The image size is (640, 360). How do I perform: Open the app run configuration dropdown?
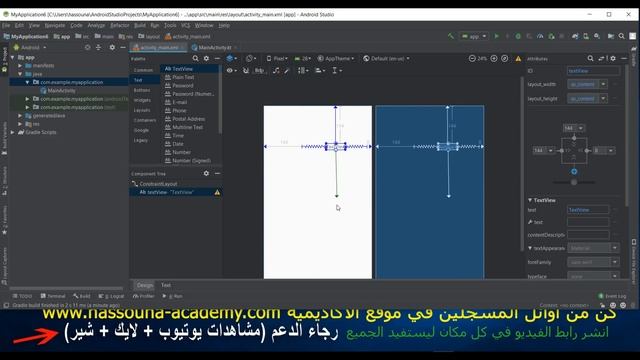474,36
